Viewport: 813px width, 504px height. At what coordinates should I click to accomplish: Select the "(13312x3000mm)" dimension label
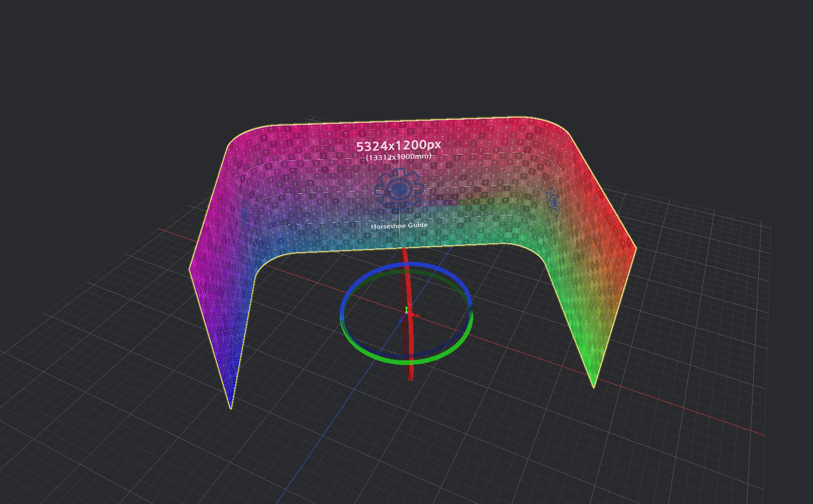click(399, 157)
